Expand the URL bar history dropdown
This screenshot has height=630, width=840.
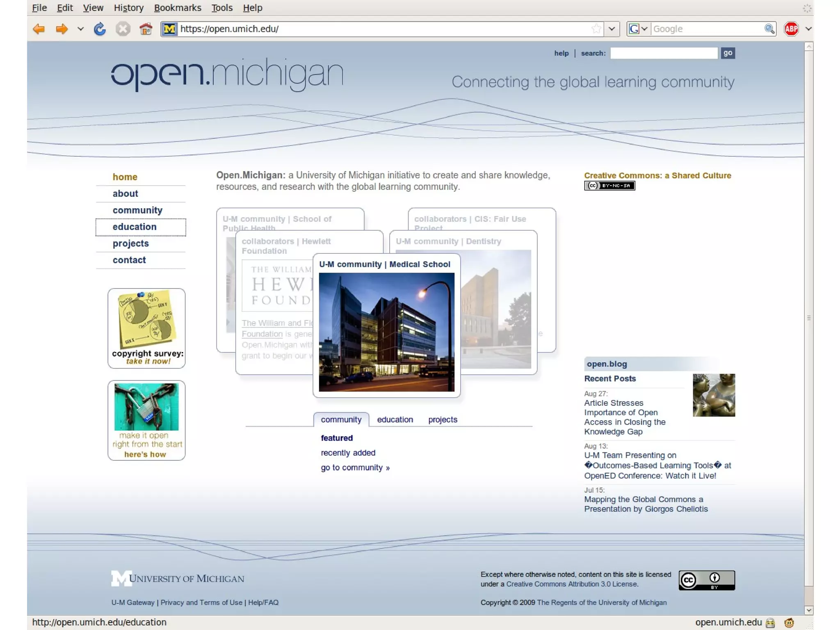pyautogui.click(x=612, y=29)
